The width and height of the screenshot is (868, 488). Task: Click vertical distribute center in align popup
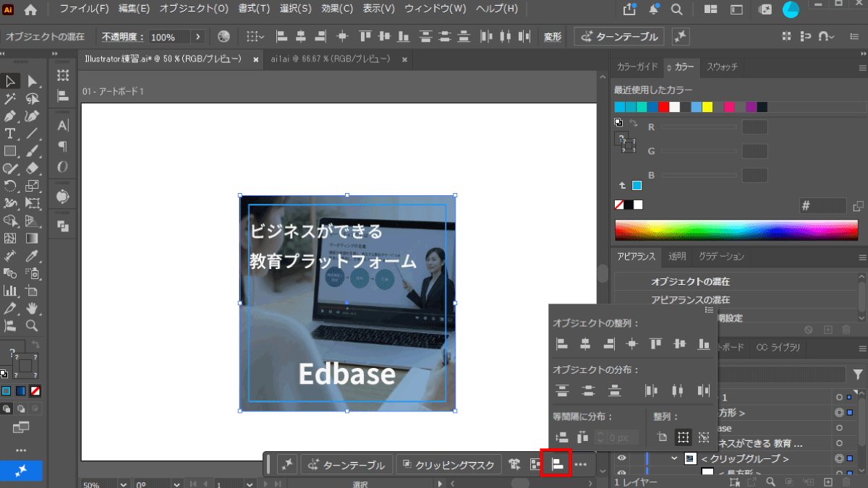coord(589,391)
